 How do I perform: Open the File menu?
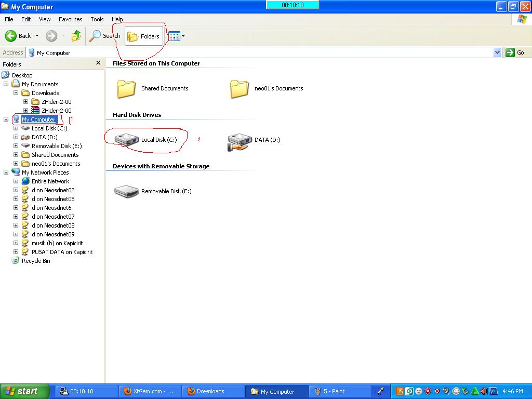click(9, 19)
